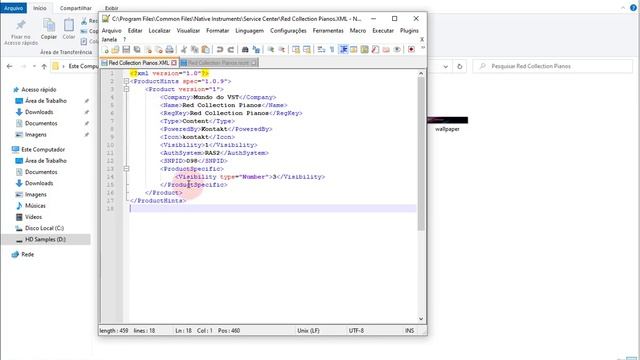Open the Plugins menu
This screenshot has width=640, height=360.
[x=409, y=31]
